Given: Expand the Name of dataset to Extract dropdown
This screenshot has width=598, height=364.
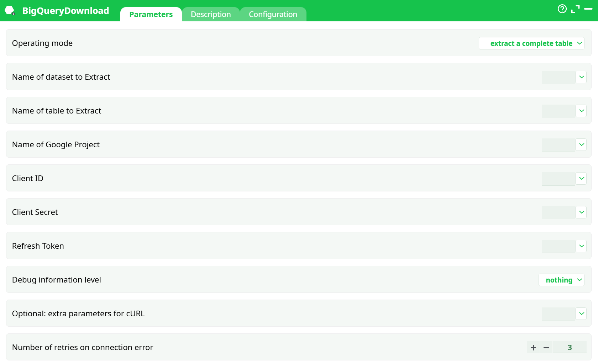Looking at the screenshot, I should click(581, 77).
